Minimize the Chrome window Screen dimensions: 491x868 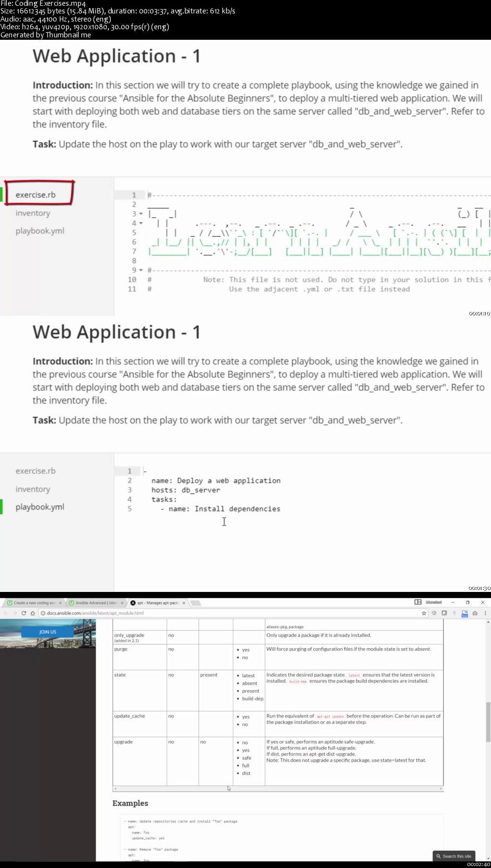click(x=452, y=602)
